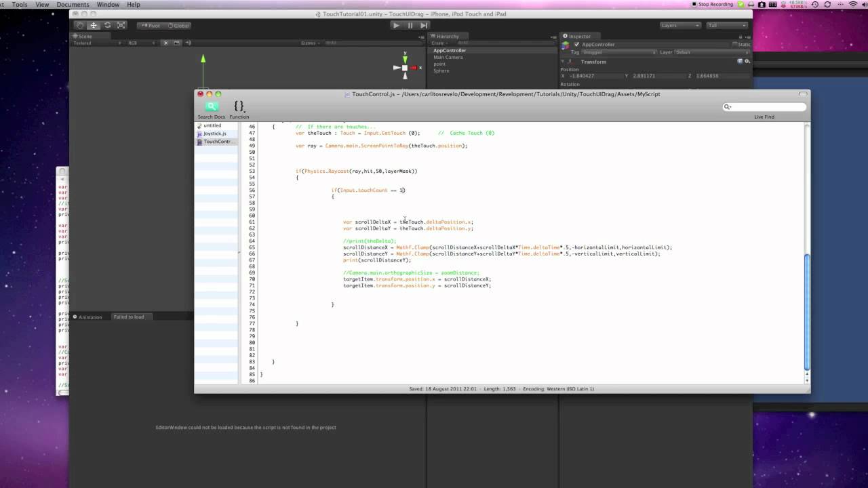868x488 pixels.
Task: Select the Scale tool in Unity toolbar
Action: [121, 25]
